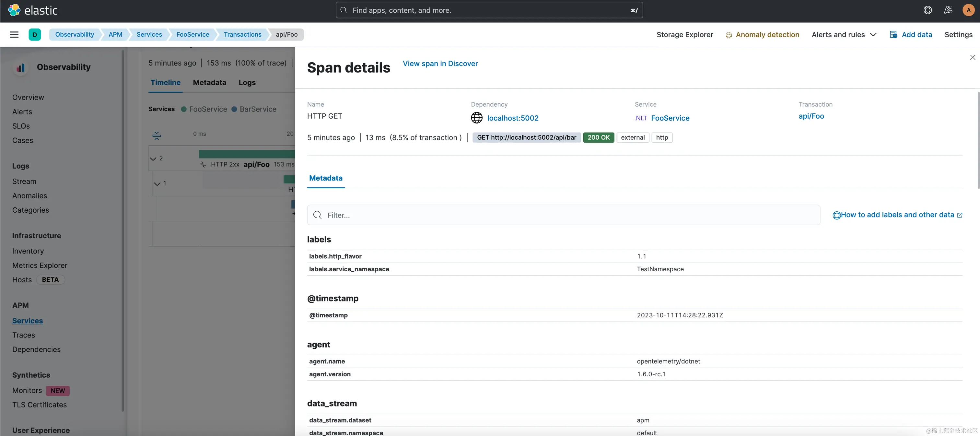980x436 pixels.
Task: Open the newsfeed celebration icon
Action: (948, 10)
